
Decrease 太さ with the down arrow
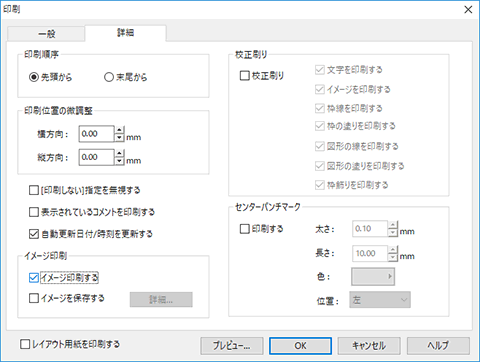tap(393, 233)
